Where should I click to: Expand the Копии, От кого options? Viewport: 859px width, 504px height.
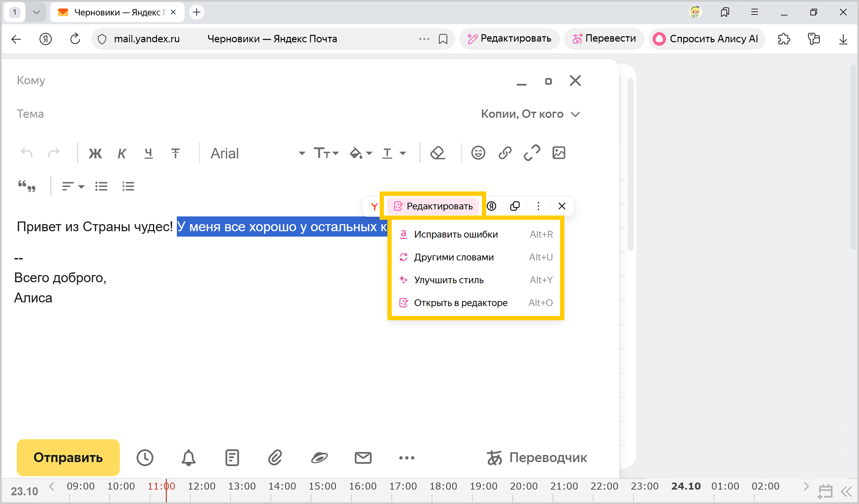pyautogui.click(x=530, y=114)
